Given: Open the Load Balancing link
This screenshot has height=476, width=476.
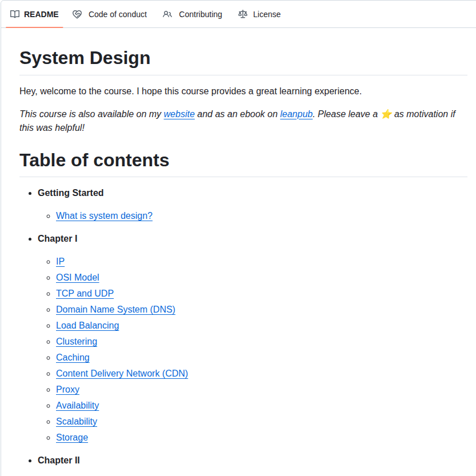Looking at the screenshot, I should click(x=87, y=325).
